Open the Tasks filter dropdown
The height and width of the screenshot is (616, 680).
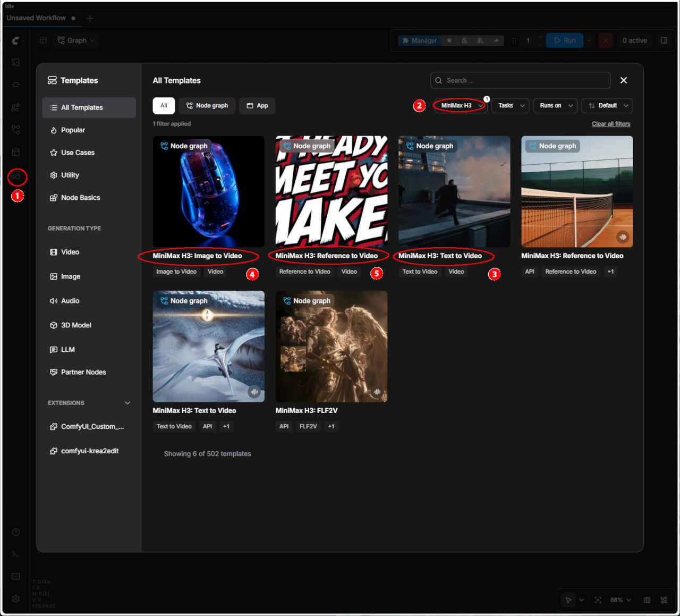511,106
